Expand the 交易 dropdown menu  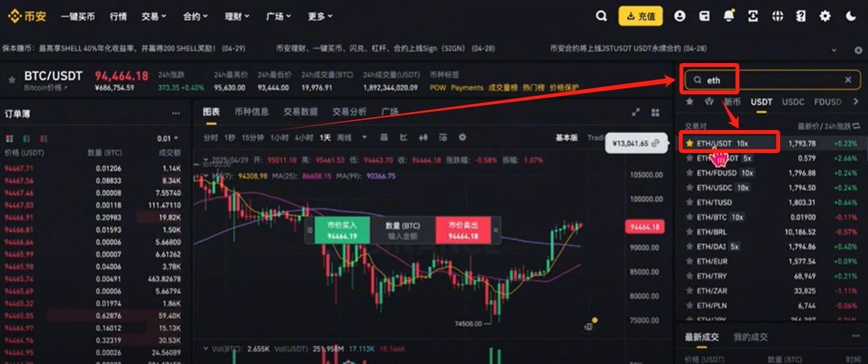click(153, 17)
